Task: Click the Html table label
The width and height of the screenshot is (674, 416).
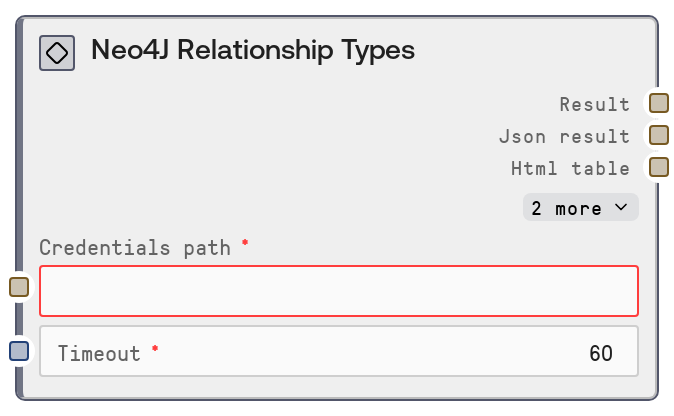Action: 570,168
